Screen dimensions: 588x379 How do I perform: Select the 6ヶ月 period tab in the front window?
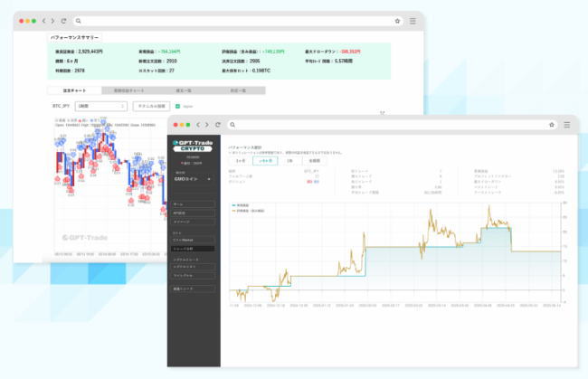[265, 161]
